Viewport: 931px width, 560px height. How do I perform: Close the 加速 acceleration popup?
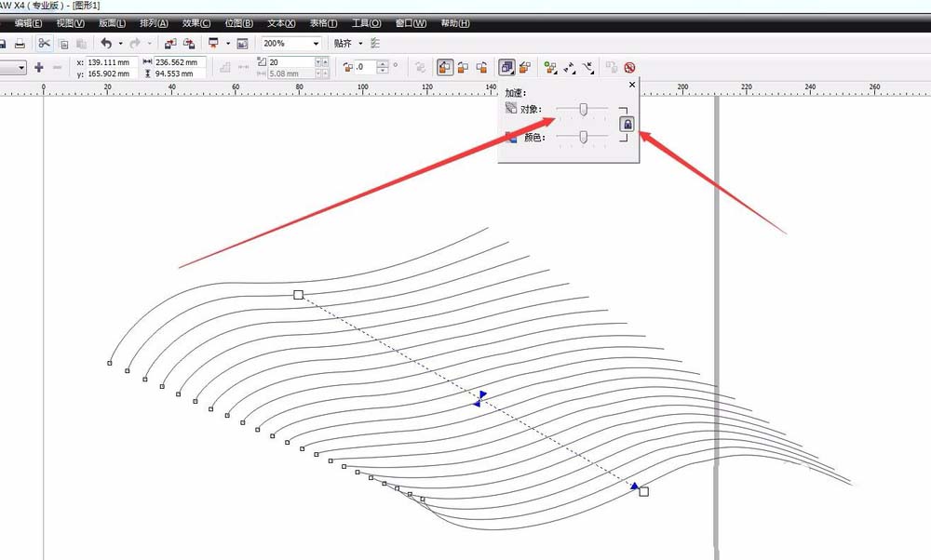pos(632,85)
